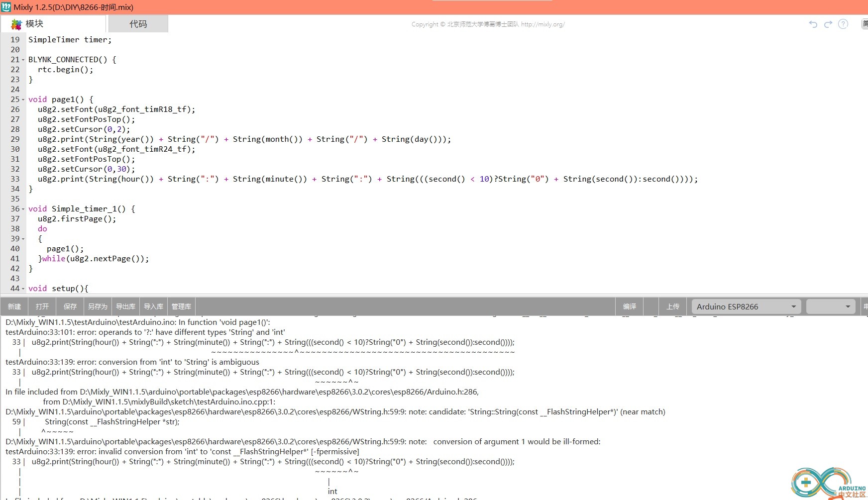Open help via question mark icon
Screen dimensions: 868x500
(843, 24)
